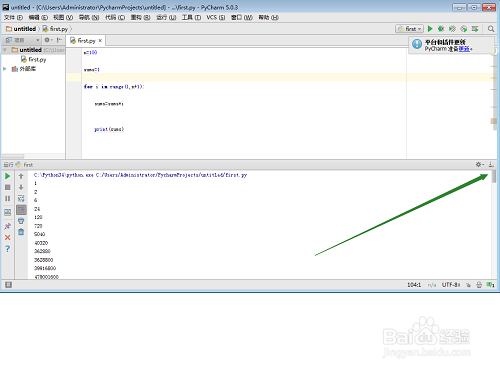Collapse the 'untitled' project tree node
Image resolution: width=500 pixels, height=370 pixels.
pos(5,50)
